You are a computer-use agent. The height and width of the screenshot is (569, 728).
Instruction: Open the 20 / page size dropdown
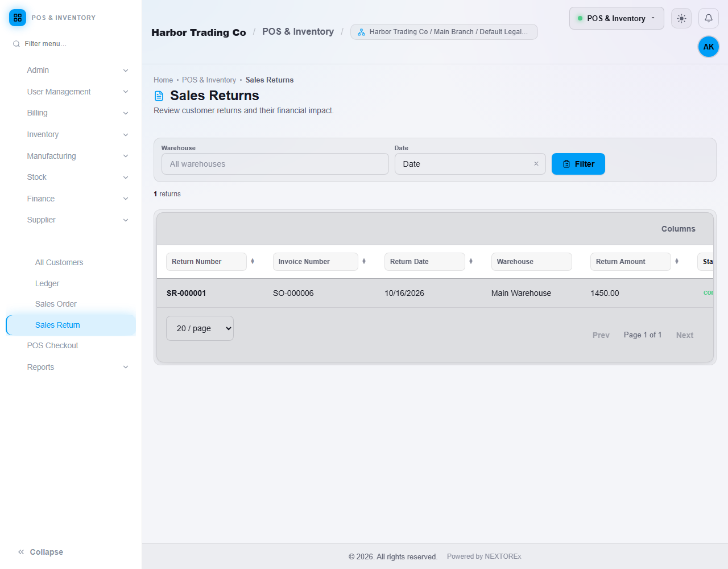[x=200, y=328]
